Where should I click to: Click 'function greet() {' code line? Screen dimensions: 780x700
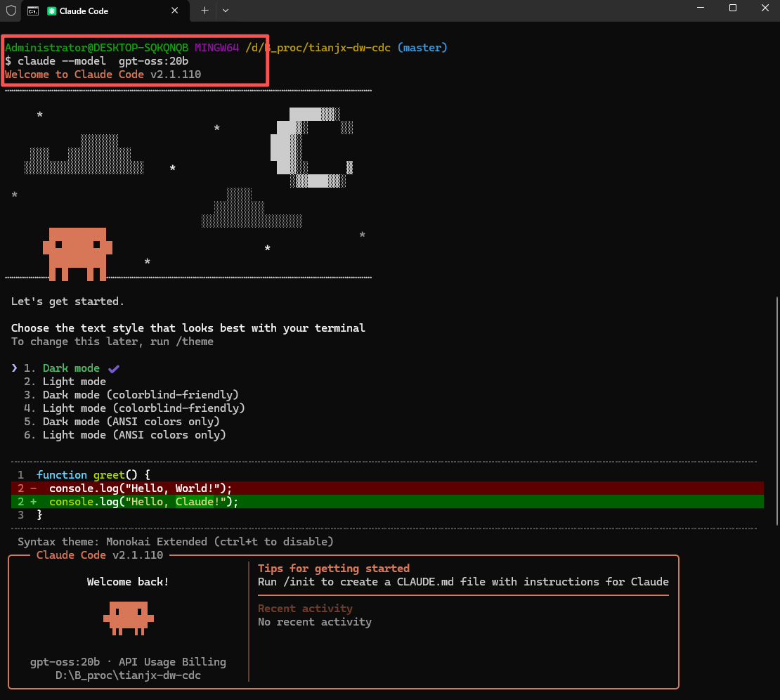point(93,475)
